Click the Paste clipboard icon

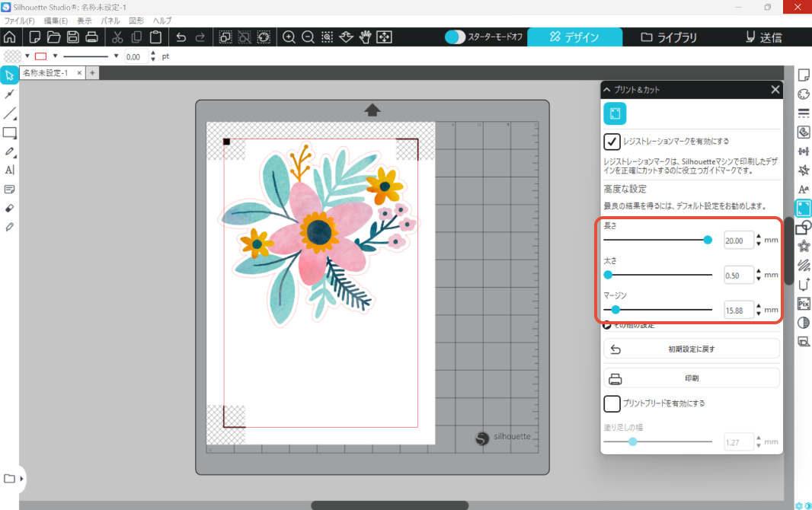(156, 37)
